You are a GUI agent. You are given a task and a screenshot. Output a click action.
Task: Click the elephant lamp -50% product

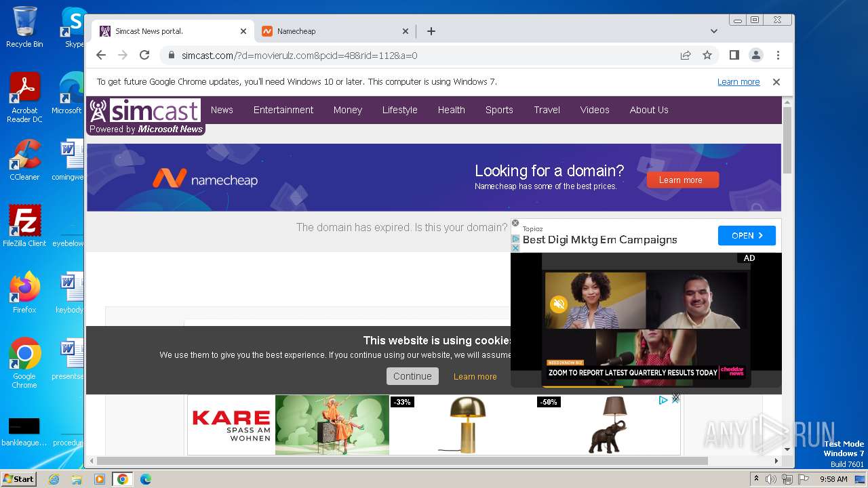(x=608, y=425)
